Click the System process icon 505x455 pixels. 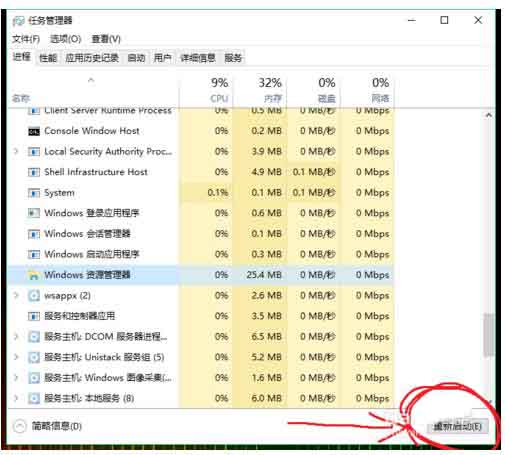(34, 193)
